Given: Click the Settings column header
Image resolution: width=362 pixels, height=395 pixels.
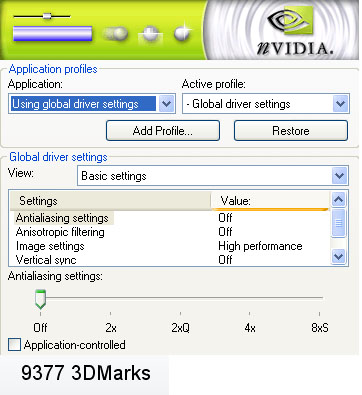Looking at the screenshot, I should tap(110, 201).
